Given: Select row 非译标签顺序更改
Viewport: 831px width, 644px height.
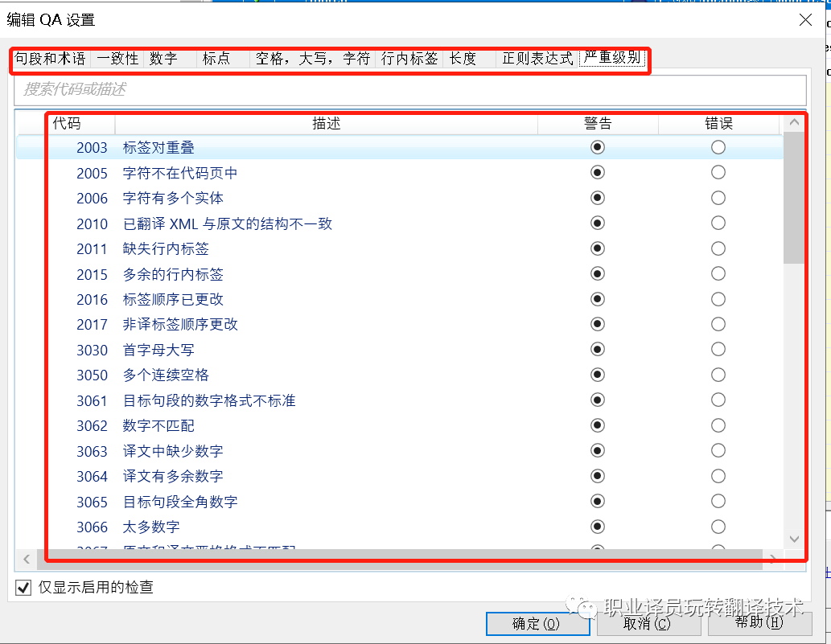Looking at the screenshot, I should click(180, 325).
